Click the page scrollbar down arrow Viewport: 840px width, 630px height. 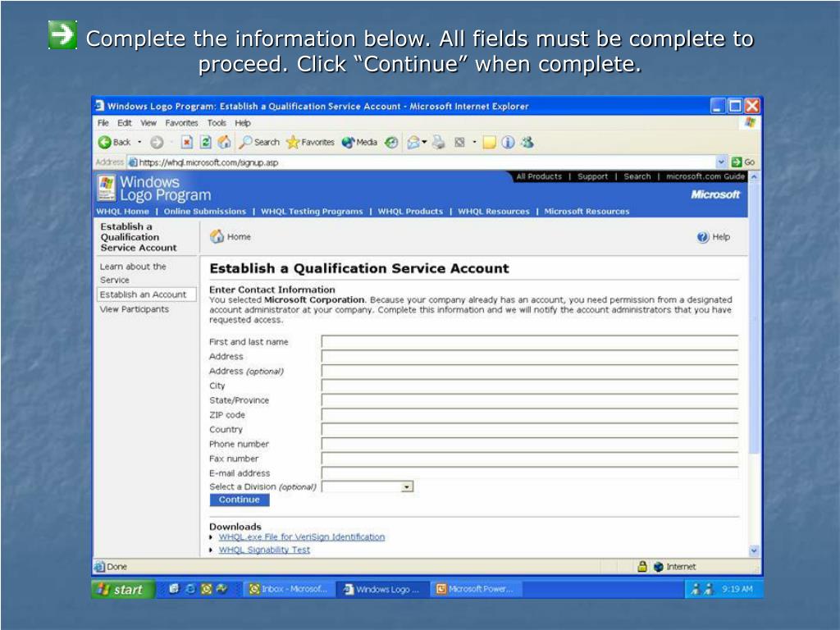coord(754,550)
